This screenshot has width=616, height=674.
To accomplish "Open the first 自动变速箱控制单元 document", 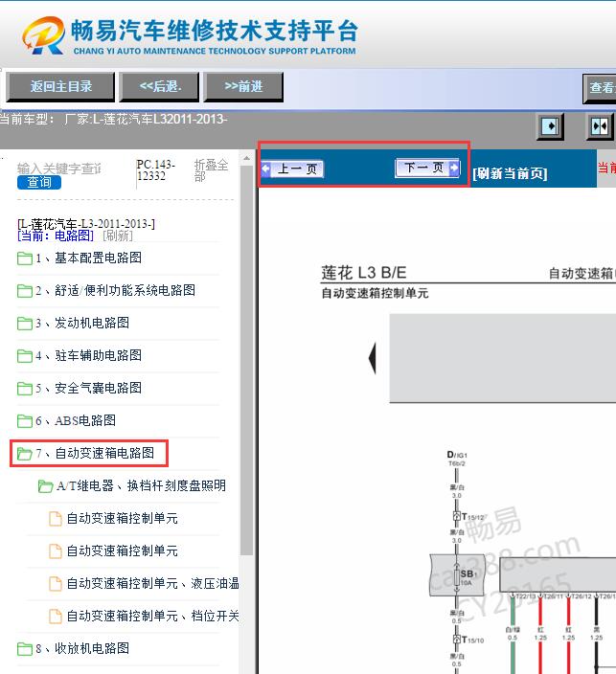I will coord(123,518).
